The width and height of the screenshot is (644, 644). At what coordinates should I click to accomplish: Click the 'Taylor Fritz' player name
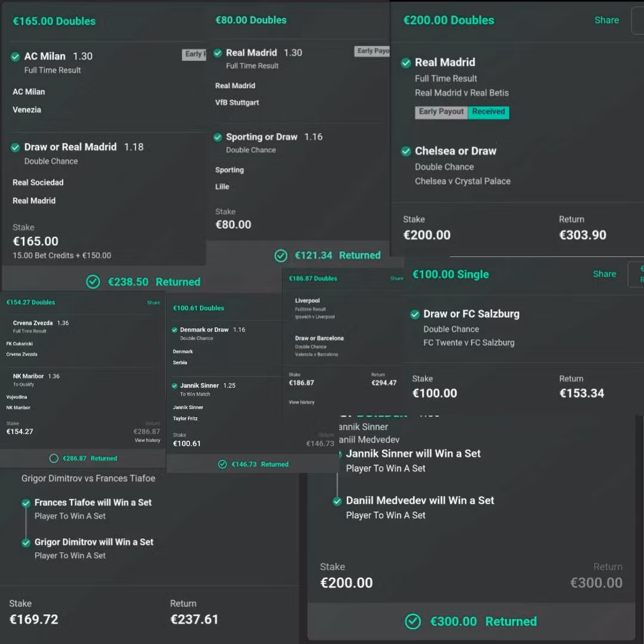pos(185,419)
